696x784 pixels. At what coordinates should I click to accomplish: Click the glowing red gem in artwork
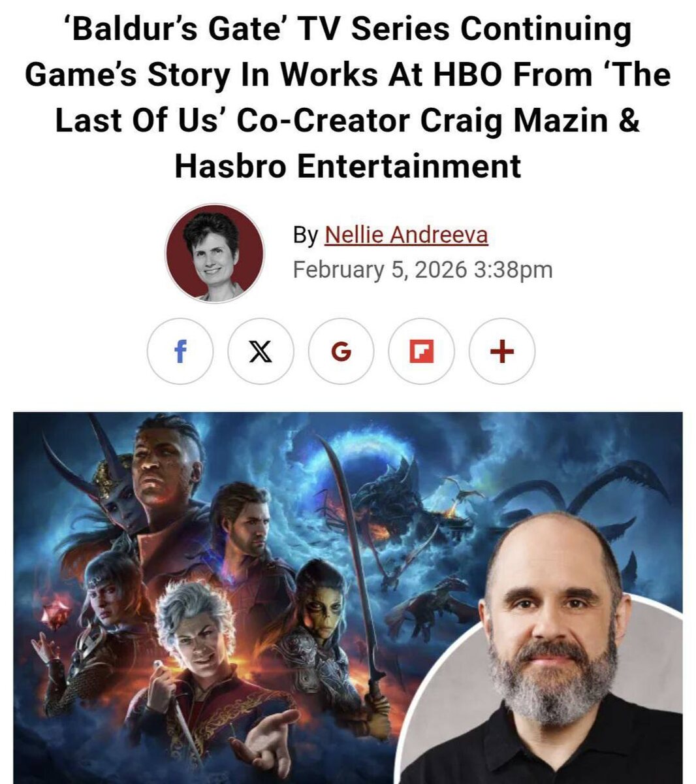point(56,612)
